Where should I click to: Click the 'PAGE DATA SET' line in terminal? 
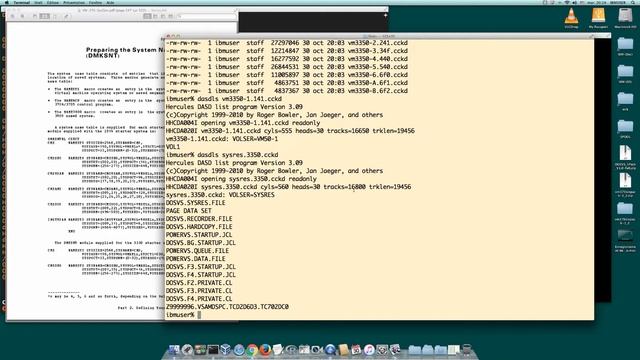[x=189, y=211]
